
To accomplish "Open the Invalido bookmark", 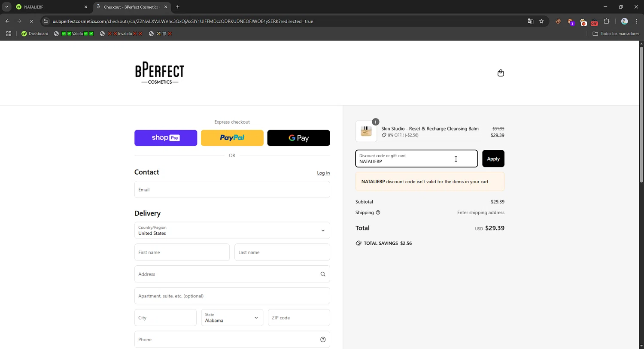I will [x=121, y=33].
